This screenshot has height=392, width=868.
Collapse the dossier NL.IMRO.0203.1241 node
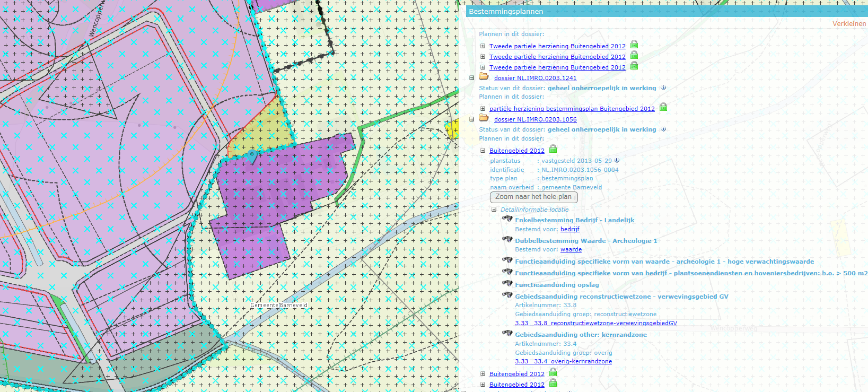click(471, 78)
